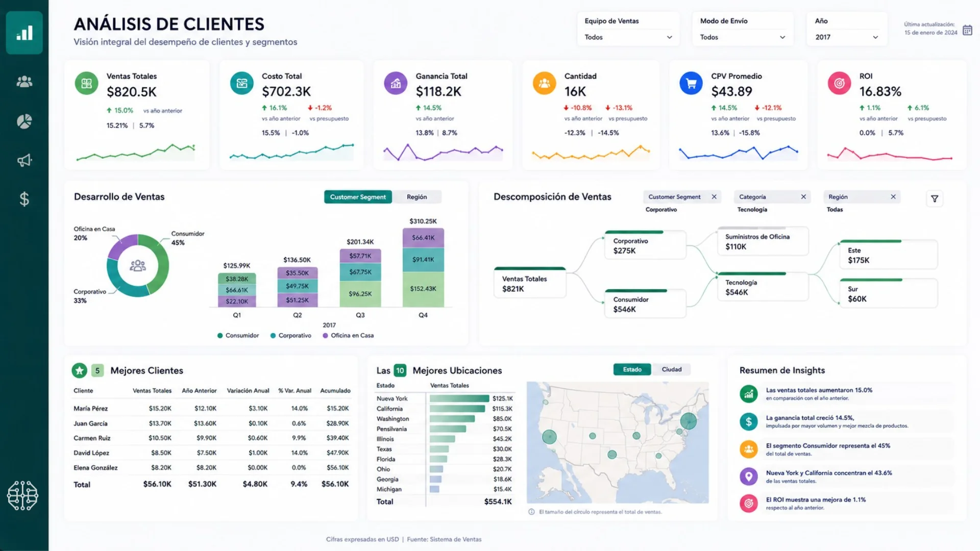Select the María Pérez client row

[211, 409]
